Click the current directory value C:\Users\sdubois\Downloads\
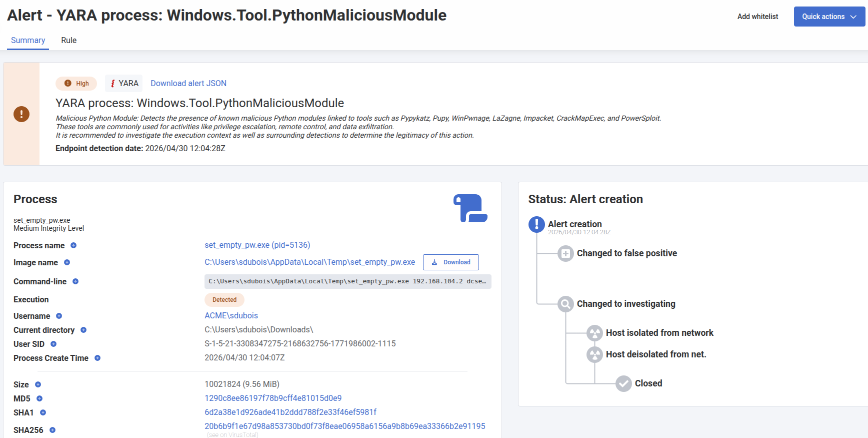The image size is (868, 438). (x=259, y=329)
